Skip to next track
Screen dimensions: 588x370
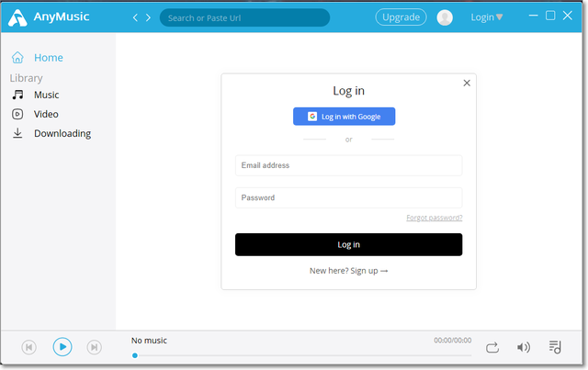tap(94, 347)
